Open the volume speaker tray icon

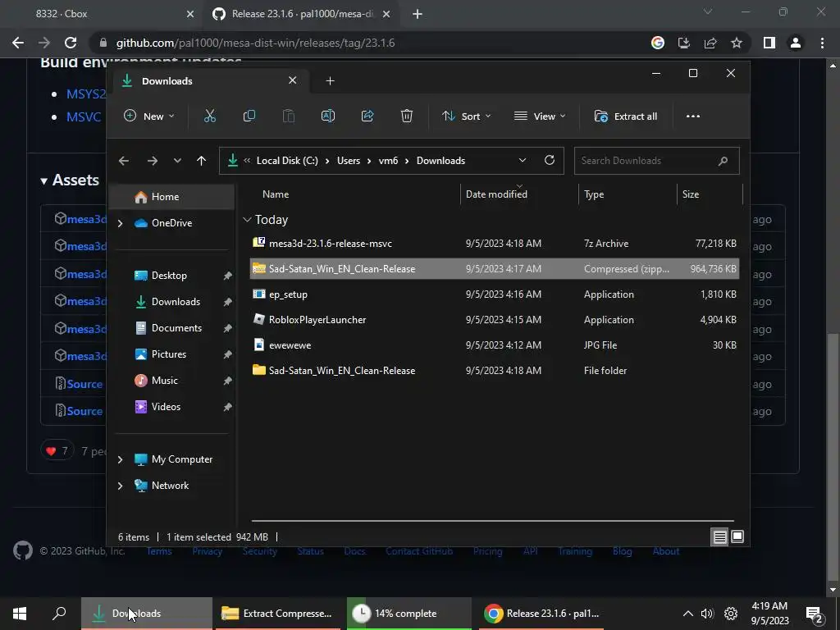tap(708, 614)
